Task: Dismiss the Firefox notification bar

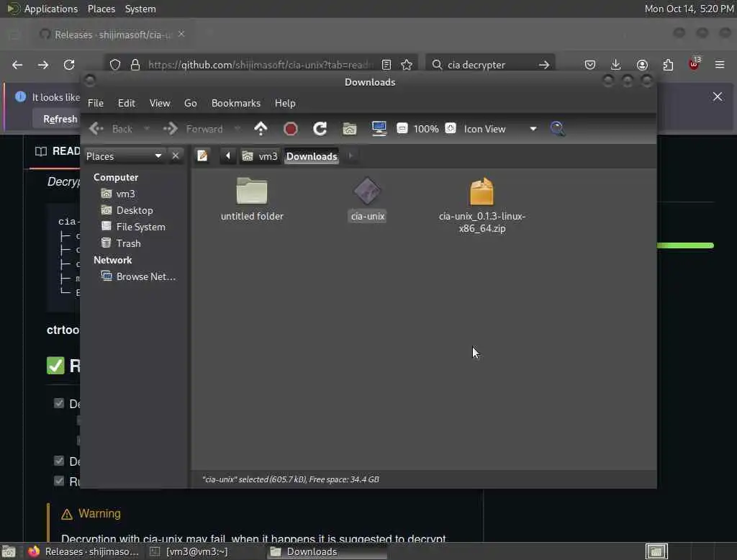Action: coord(718,97)
